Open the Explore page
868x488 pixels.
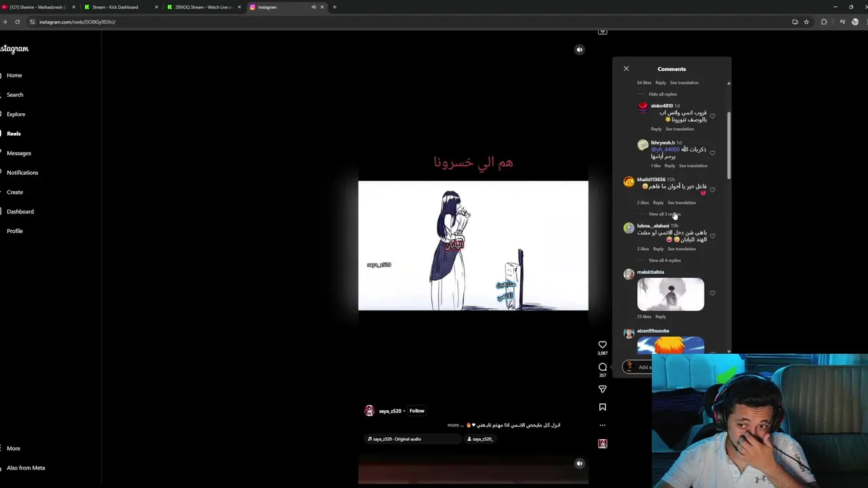point(16,114)
